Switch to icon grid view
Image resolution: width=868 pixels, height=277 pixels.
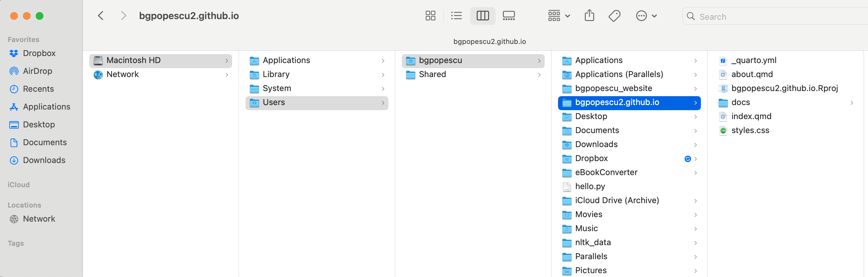(430, 16)
